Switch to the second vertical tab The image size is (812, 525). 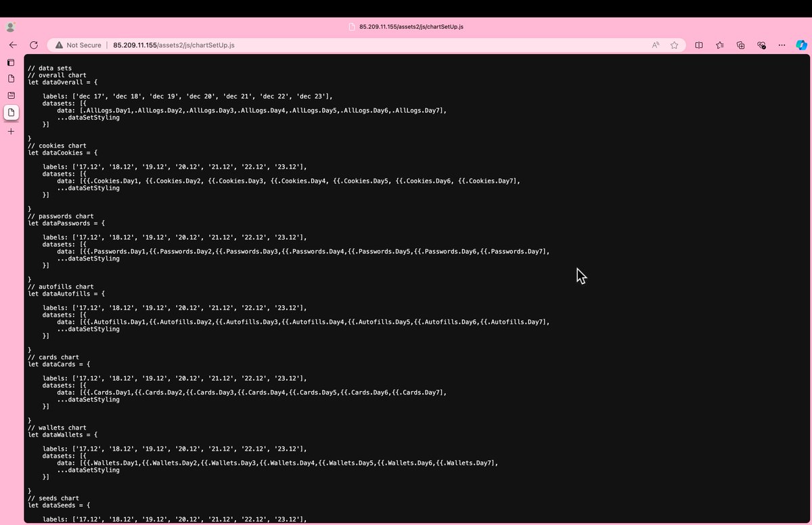11,95
